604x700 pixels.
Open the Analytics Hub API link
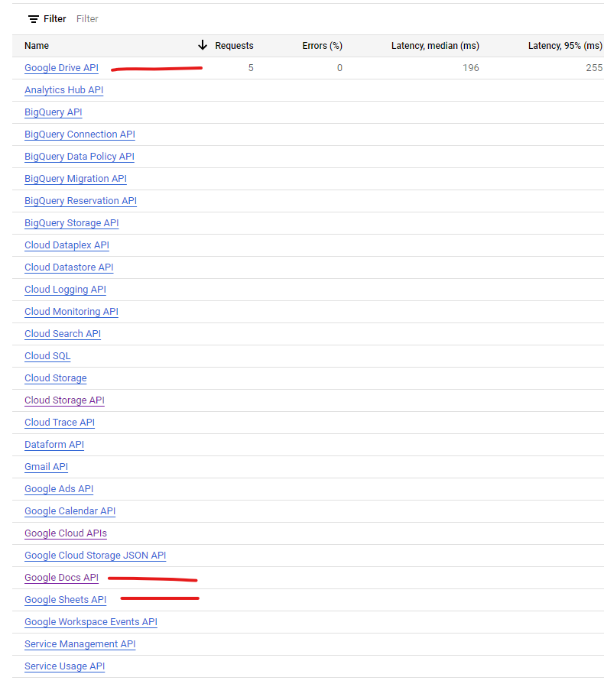[x=64, y=90]
